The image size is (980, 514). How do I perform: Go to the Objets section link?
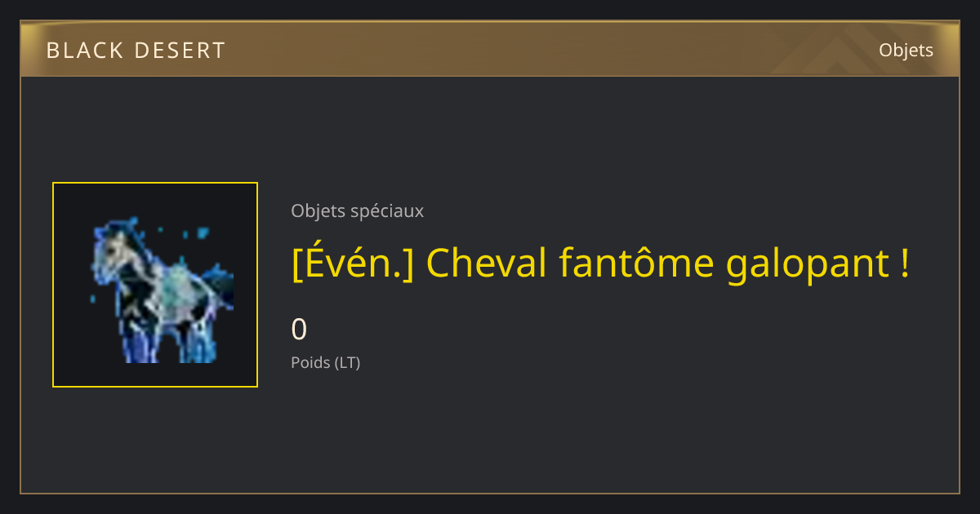pos(906,50)
